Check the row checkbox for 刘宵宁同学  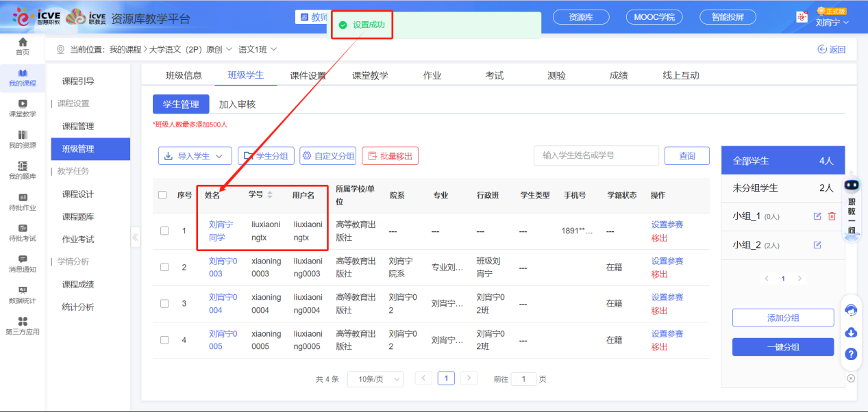coord(164,231)
